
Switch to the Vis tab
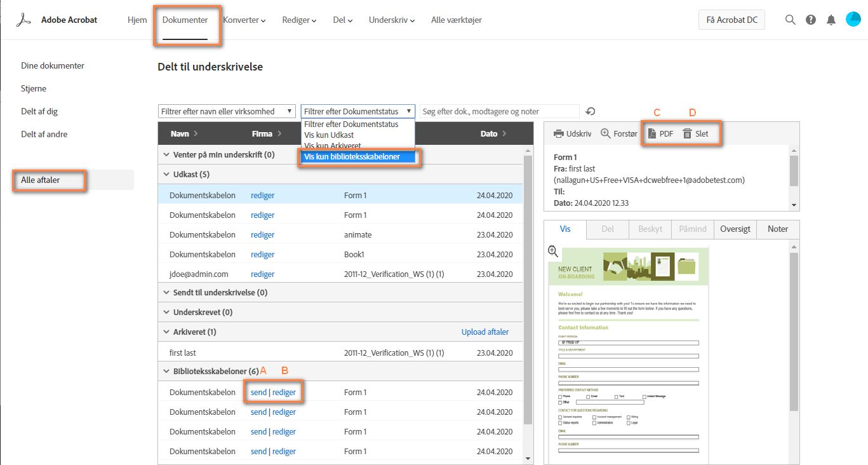(x=565, y=229)
